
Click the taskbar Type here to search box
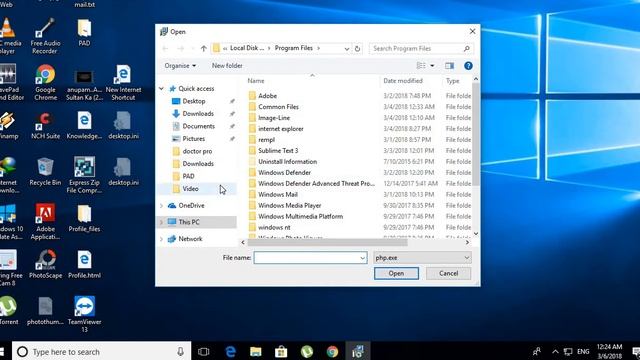click(x=102, y=351)
